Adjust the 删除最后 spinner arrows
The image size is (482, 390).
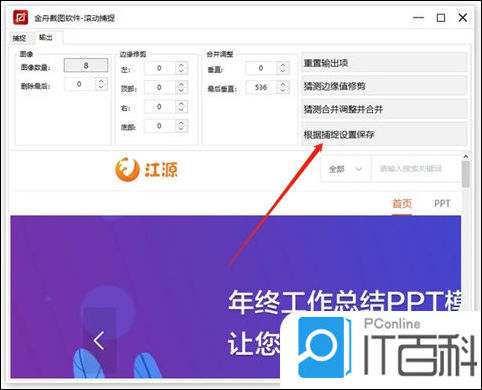(101, 84)
